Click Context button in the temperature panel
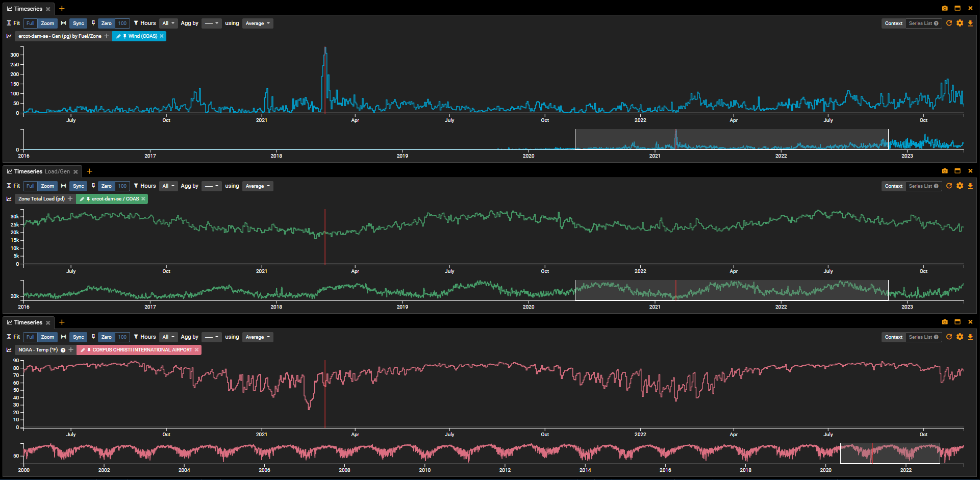The image size is (980, 480). (x=893, y=337)
